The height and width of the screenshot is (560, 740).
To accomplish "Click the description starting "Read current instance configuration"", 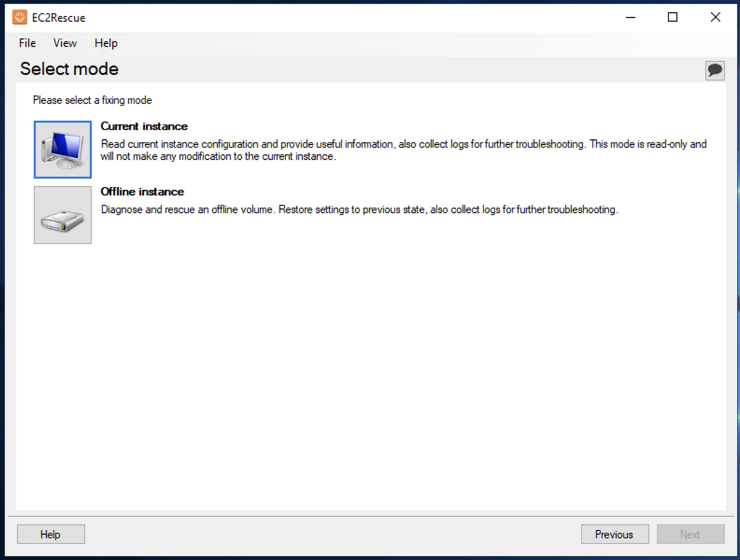I will (x=404, y=150).
